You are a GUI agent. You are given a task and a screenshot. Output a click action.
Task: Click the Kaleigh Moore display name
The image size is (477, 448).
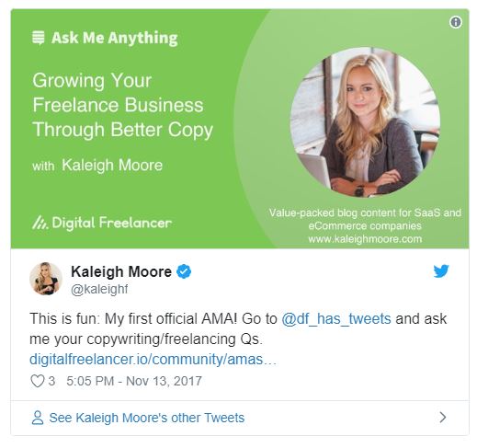[121, 271]
